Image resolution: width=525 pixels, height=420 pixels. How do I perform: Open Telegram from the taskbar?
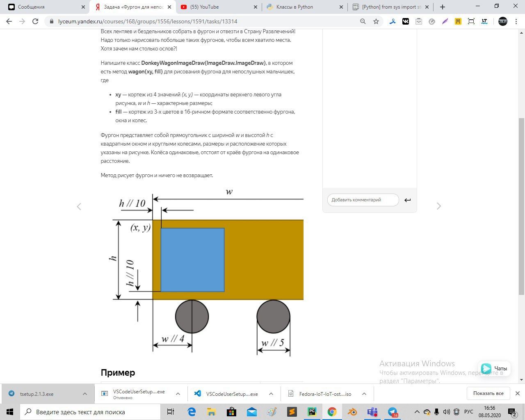click(393, 412)
